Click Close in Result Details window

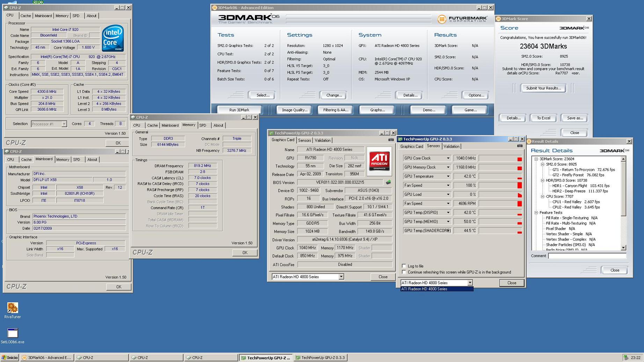[615, 270]
